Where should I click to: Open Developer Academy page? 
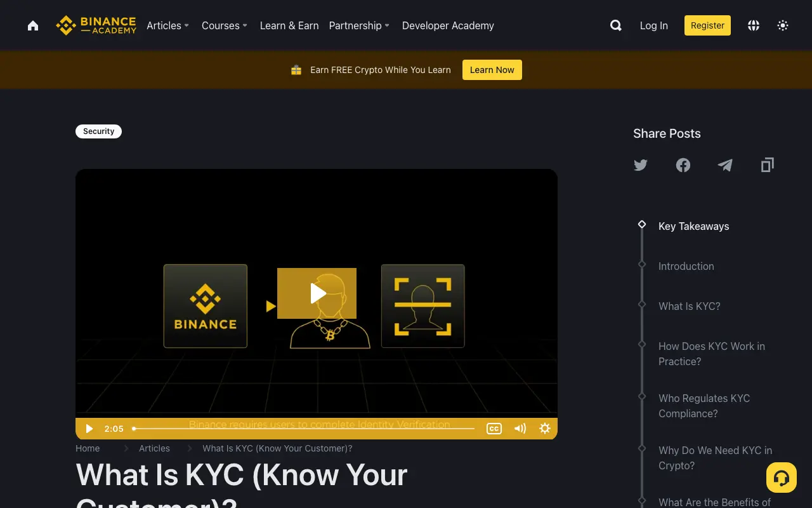[x=448, y=25]
